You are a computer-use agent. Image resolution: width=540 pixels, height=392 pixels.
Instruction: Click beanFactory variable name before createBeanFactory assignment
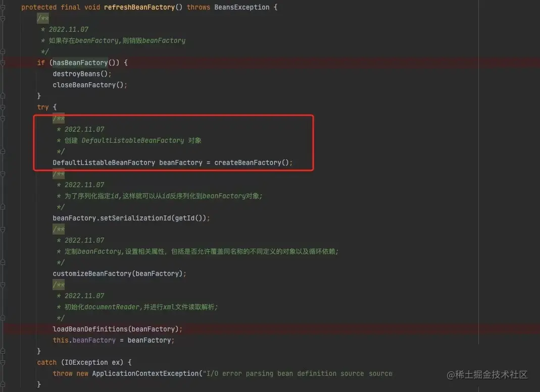click(x=180, y=162)
